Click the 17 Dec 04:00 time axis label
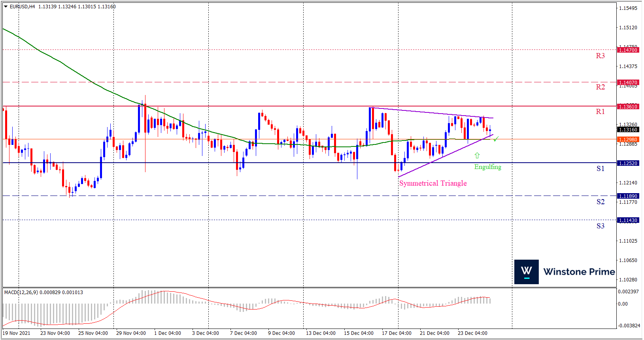This screenshot has height=340, width=644. tap(397, 333)
